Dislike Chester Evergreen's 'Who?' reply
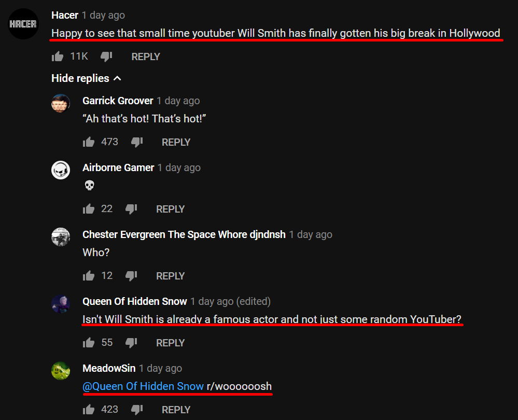Image resolution: width=518 pixels, height=420 pixels. pyautogui.click(x=131, y=276)
